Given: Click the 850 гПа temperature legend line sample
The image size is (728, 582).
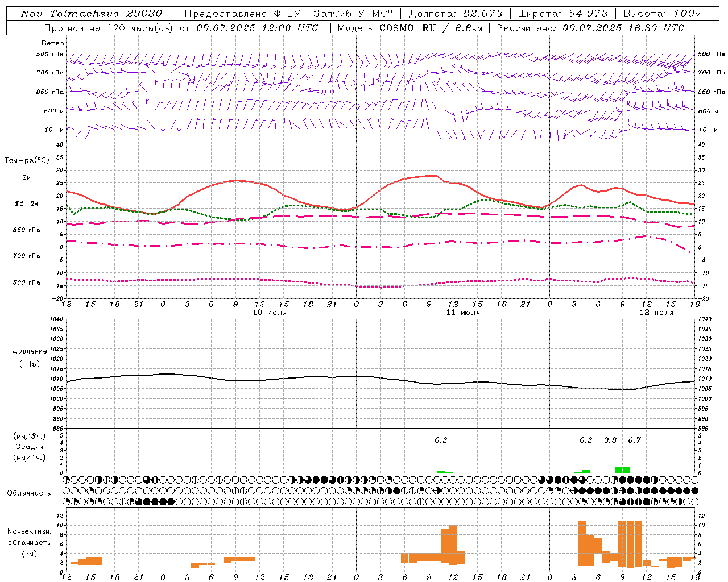Looking at the screenshot, I should pos(26,236).
